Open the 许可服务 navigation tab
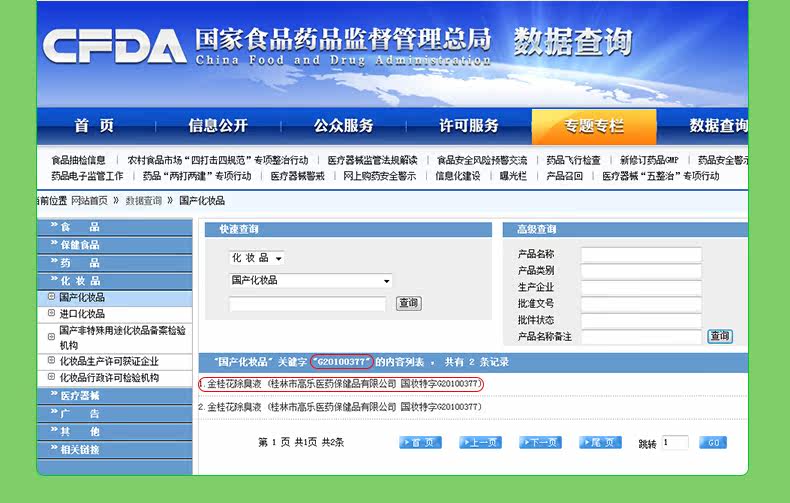 [469, 125]
